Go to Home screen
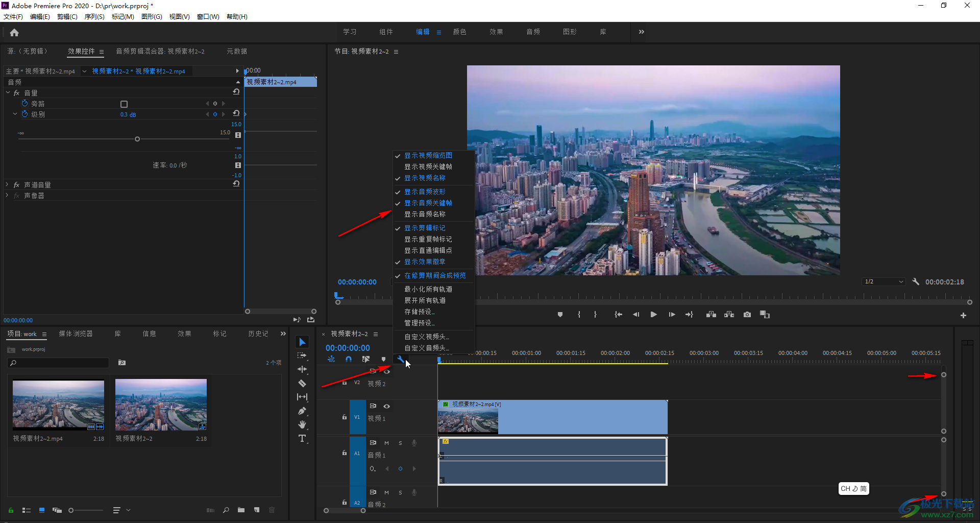Screen dimensions: 980x523 pos(14,32)
